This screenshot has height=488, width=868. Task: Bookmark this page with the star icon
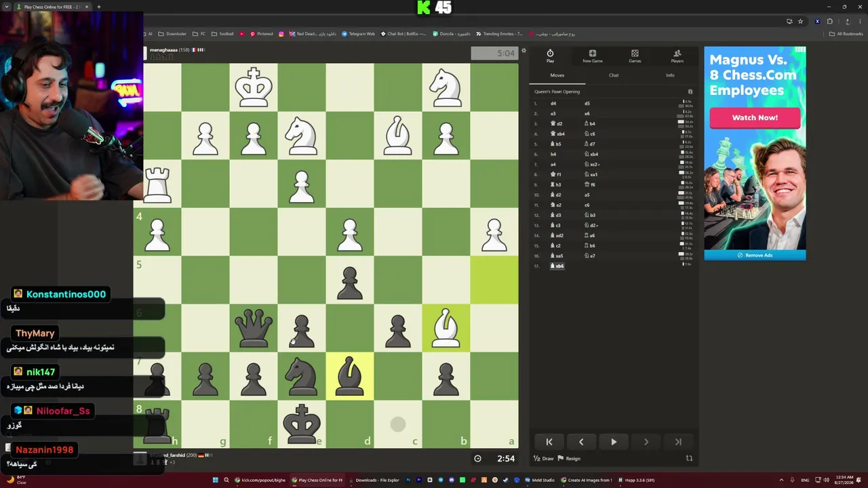tap(800, 21)
